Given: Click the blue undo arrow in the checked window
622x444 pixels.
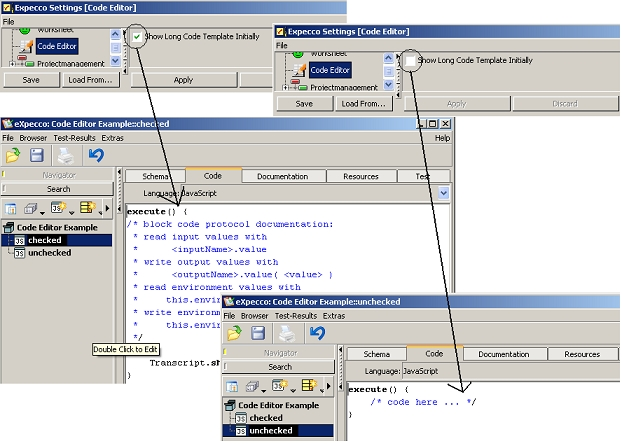Looking at the screenshot, I should click(96, 155).
